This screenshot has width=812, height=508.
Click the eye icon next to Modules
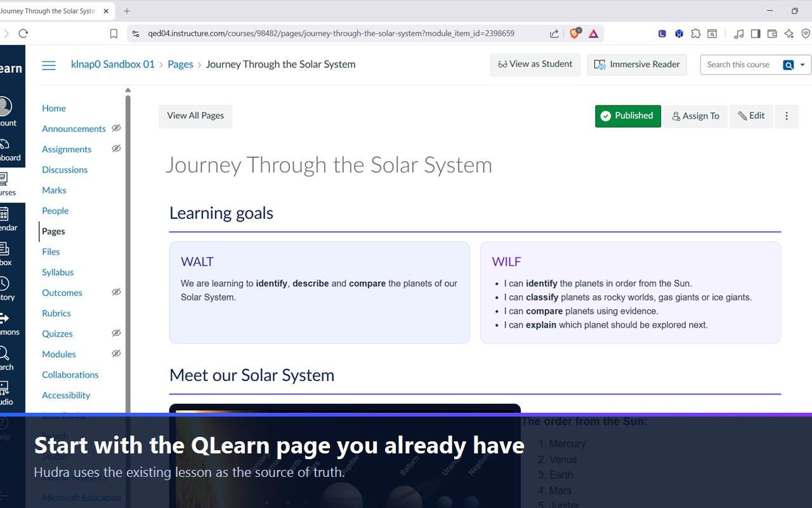pos(116,354)
